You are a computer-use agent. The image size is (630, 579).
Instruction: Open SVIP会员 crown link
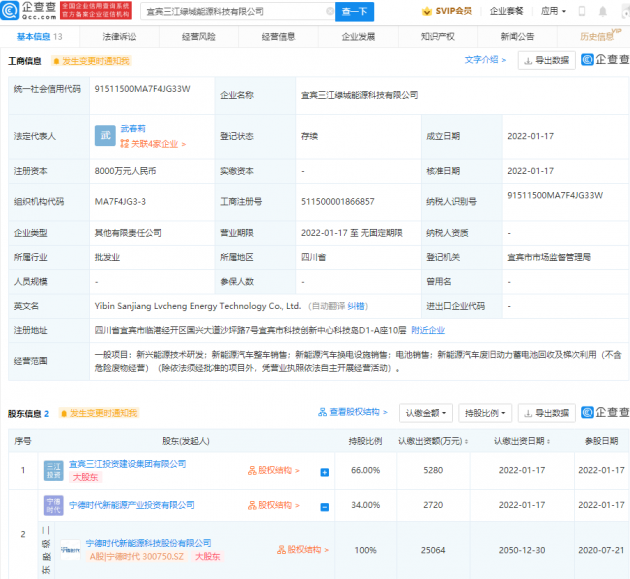click(447, 11)
